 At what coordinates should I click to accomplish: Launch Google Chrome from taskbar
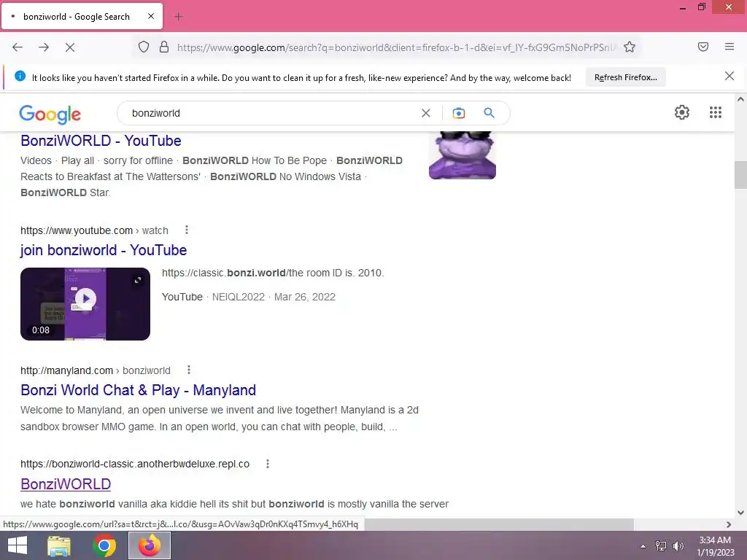[x=104, y=545]
